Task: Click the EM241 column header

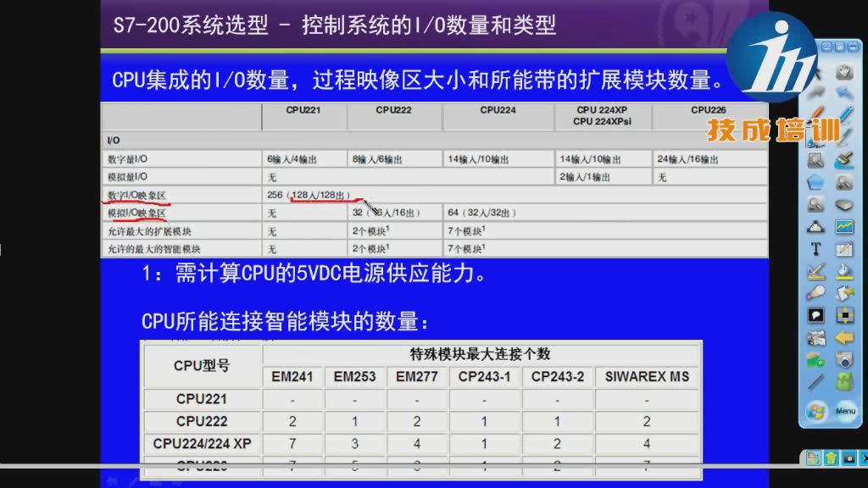Action: tap(292, 377)
